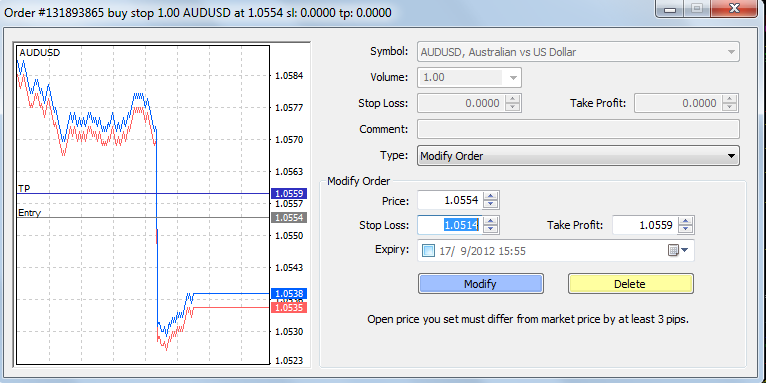Click the TP line label on chart
The width and height of the screenshot is (766, 383).
[24, 188]
